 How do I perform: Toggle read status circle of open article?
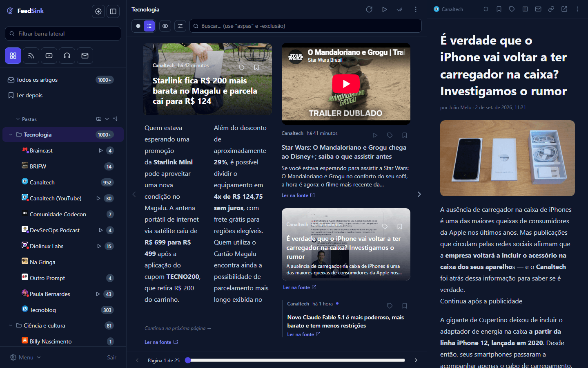click(x=486, y=9)
